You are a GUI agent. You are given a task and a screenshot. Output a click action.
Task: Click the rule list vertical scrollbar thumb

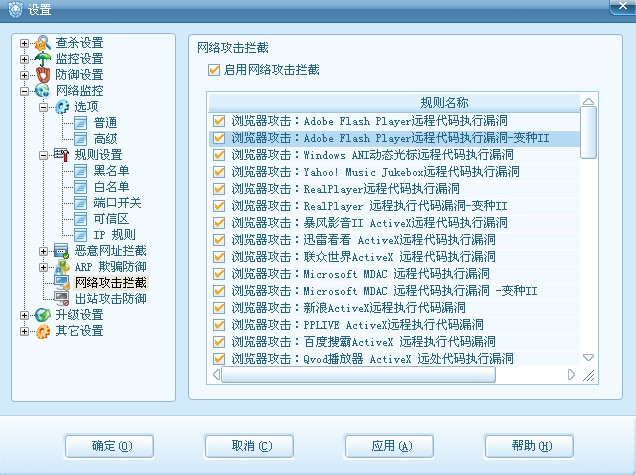(588, 132)
